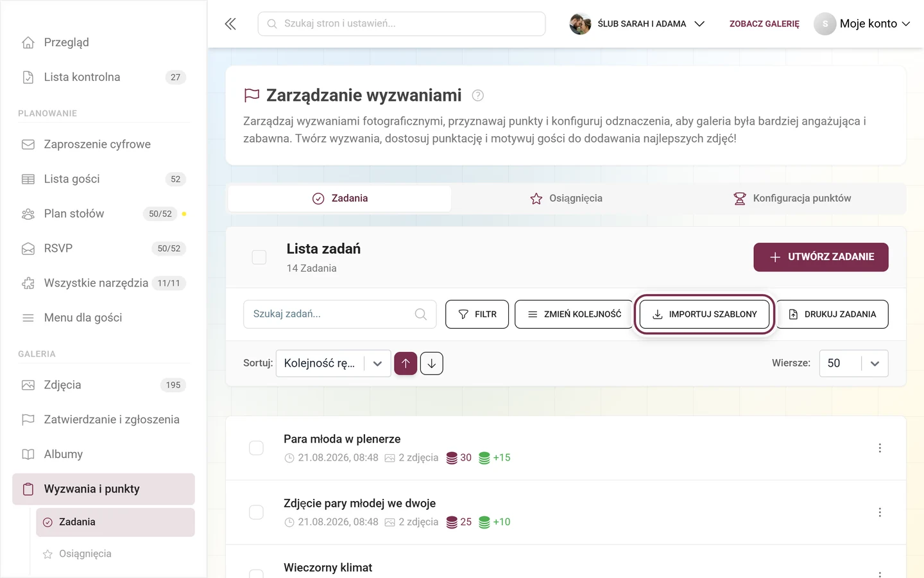Click the FILTR button
This screenshot has height=578, width=924.
[477, 314]
